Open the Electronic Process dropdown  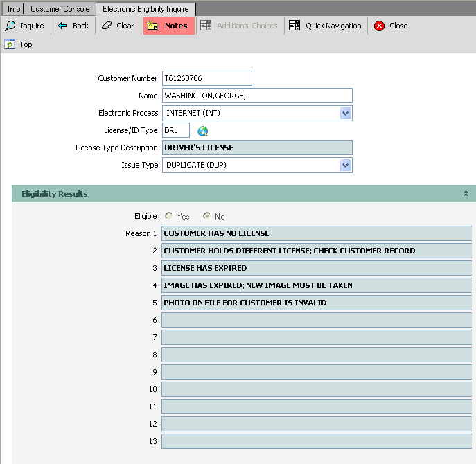coord(345,113)
